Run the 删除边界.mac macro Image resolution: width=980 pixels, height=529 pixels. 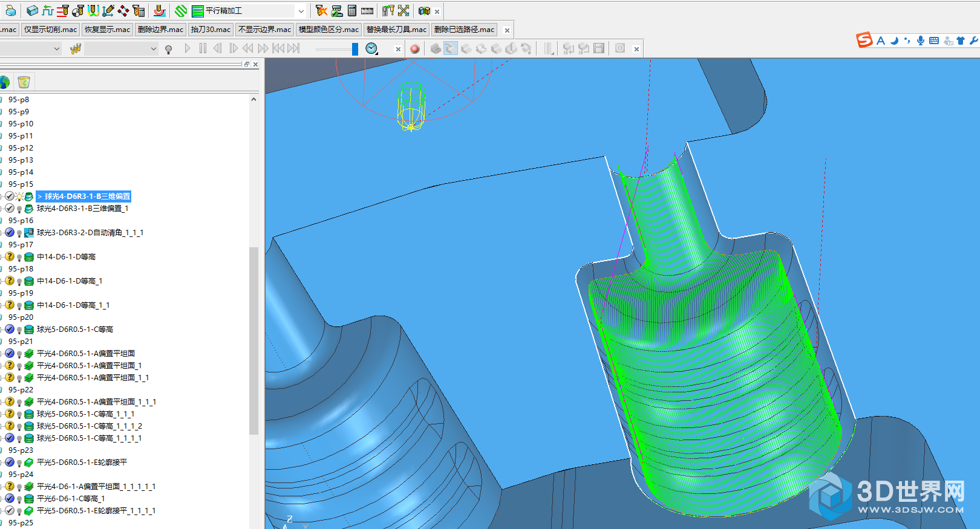[160, 30]
